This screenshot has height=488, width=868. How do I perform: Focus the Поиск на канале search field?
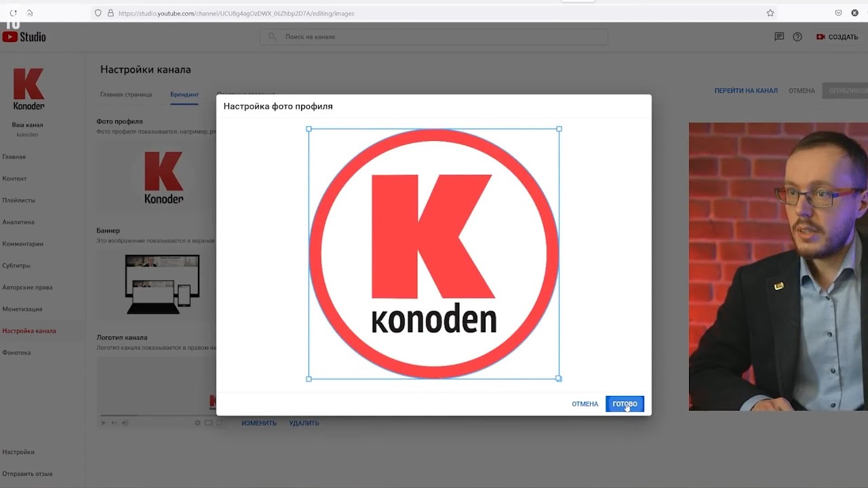(x=434, y=37)
